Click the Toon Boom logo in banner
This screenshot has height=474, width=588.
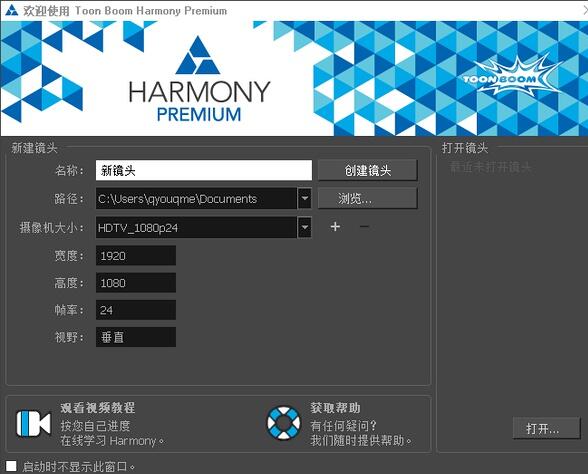[x=511, y=76]
